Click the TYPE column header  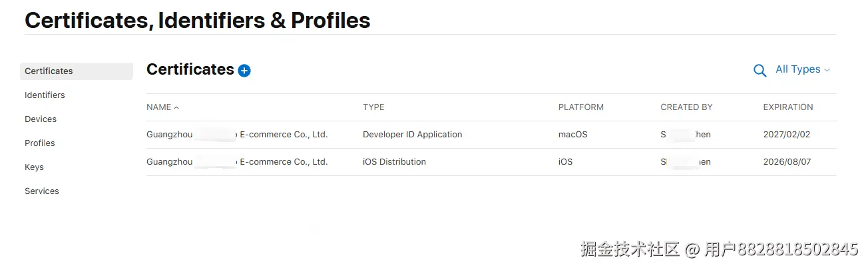373,107
